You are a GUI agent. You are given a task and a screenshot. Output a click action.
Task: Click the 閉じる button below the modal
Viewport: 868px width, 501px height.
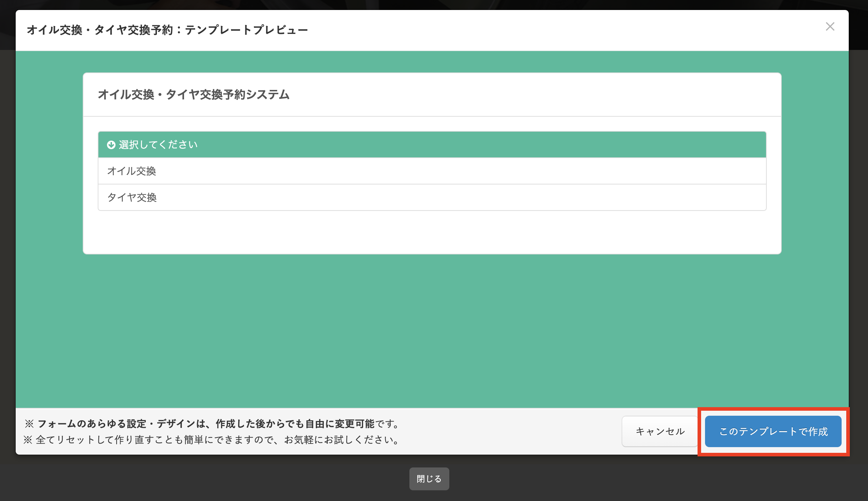pyautogui.click(x=429, y=479)
